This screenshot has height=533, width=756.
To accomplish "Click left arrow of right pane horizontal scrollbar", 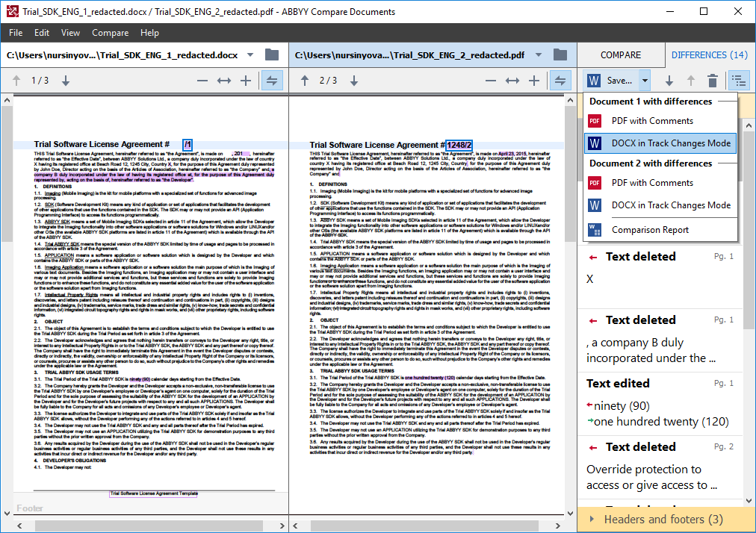I will click(296, 526).
